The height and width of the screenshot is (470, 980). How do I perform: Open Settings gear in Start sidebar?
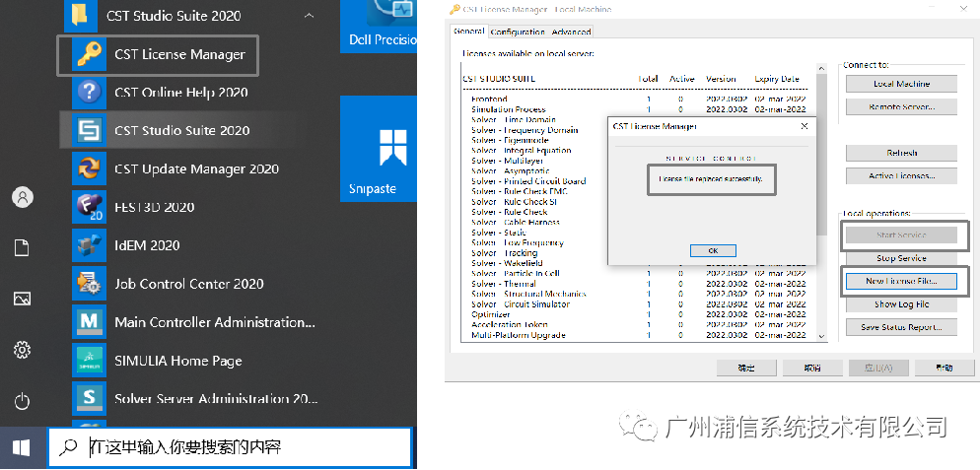pyautogui.click(x=23, y=350)
